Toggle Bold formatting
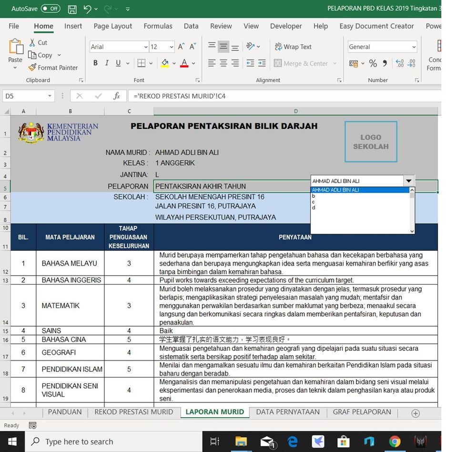Image resolution: width=476 pixels, height=452 pixels. click(95, 63)
